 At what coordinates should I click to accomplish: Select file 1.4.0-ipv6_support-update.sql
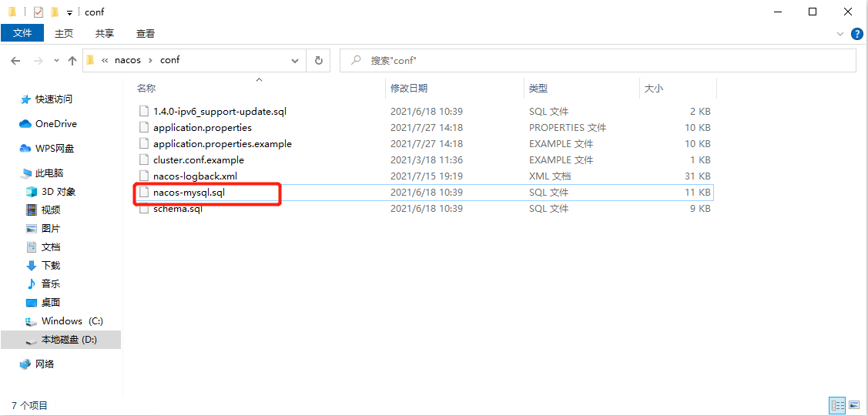tap(220, 112)
